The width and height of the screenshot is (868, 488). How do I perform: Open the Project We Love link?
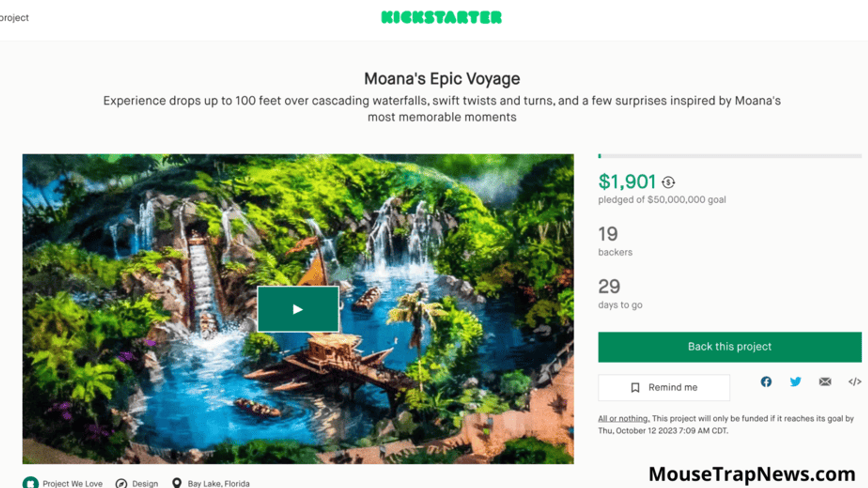(72, 484)
